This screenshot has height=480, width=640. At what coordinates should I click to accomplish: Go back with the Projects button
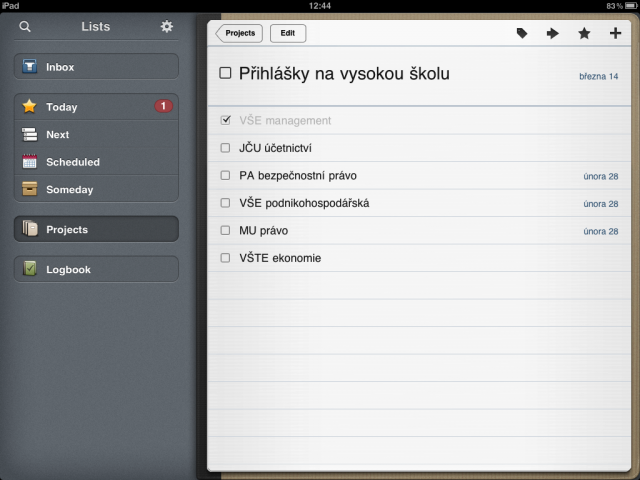pyautogui.click(x=239, y=33)
